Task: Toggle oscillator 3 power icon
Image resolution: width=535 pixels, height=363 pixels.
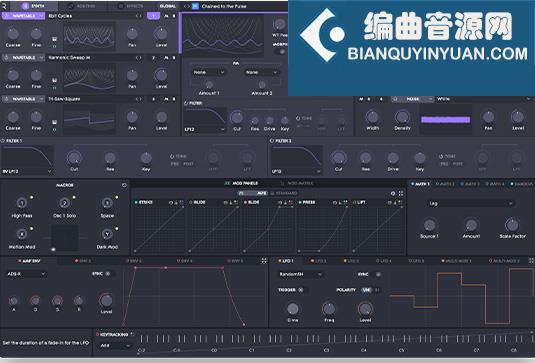Action: (6, 99)
